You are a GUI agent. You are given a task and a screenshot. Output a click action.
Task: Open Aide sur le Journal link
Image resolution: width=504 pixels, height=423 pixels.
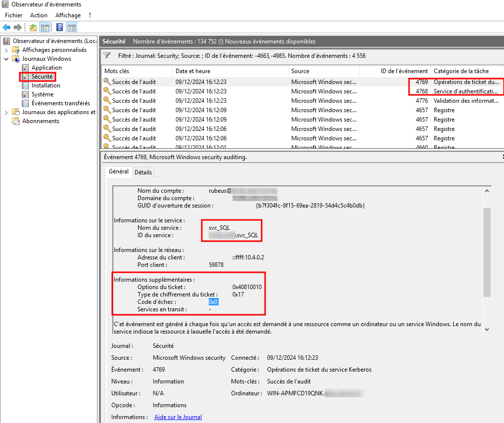point(178,417)
